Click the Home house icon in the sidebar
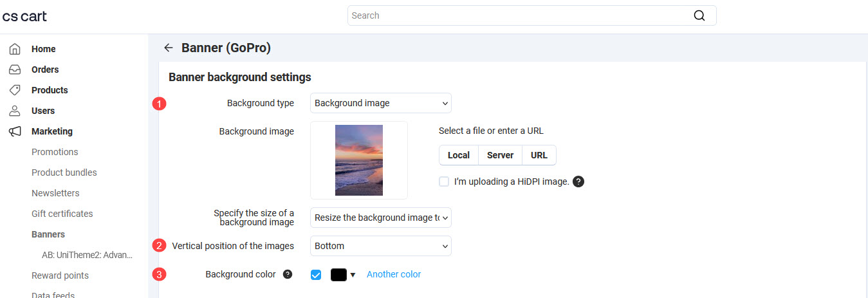The width and height of the screenshot is (868, 298). tap(15, 49)
